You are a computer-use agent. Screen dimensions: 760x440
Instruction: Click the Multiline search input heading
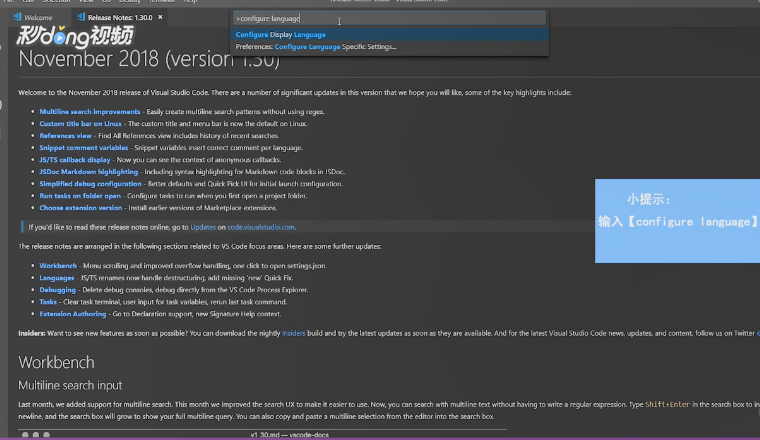(x=70, y=385)
